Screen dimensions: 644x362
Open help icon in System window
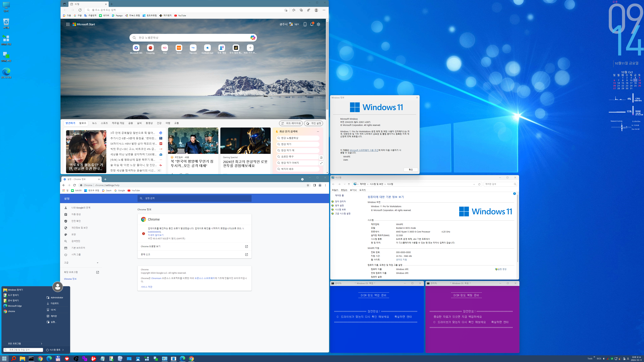pos(514,194)
